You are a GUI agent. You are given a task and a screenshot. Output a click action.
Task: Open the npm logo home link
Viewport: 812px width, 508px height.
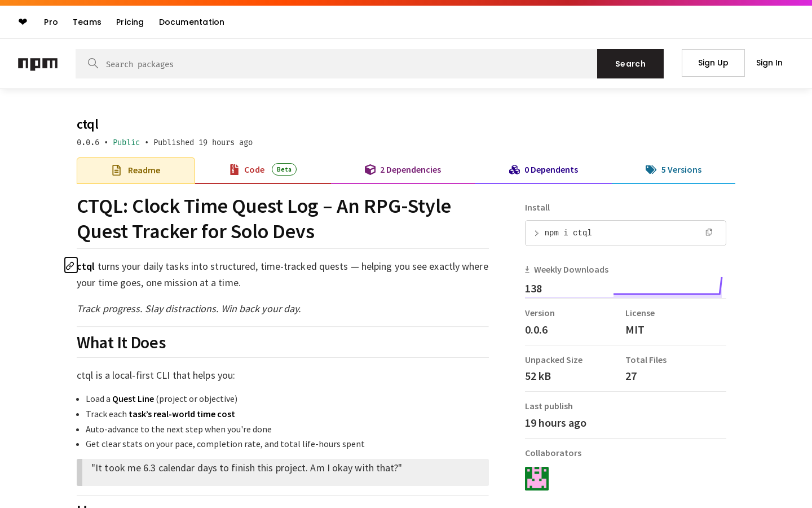point(38,64)
